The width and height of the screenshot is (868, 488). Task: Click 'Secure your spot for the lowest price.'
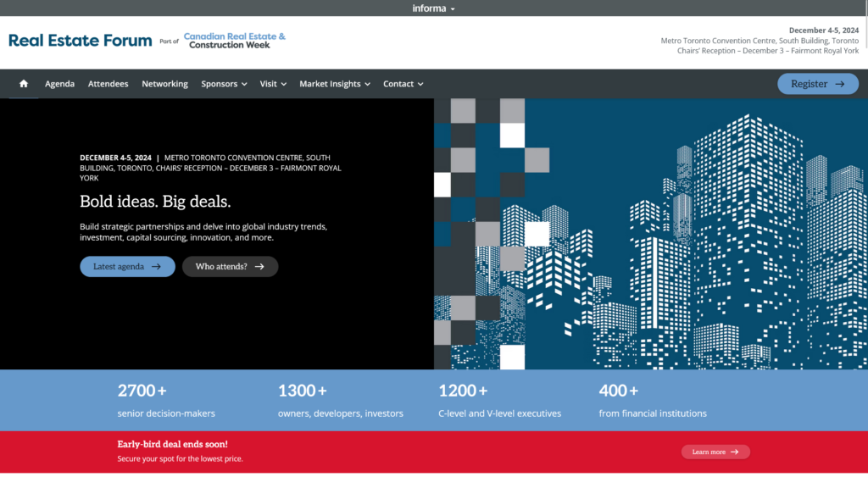pos(180,458)
